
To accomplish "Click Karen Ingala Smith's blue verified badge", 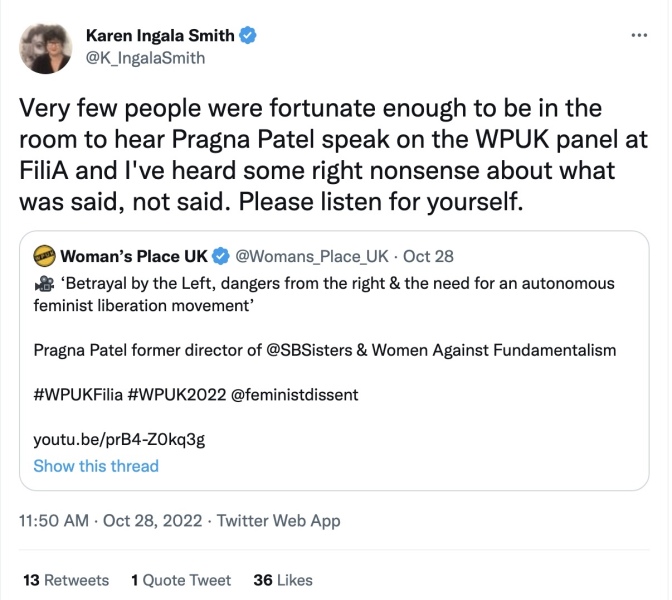I will coord(249,36).
